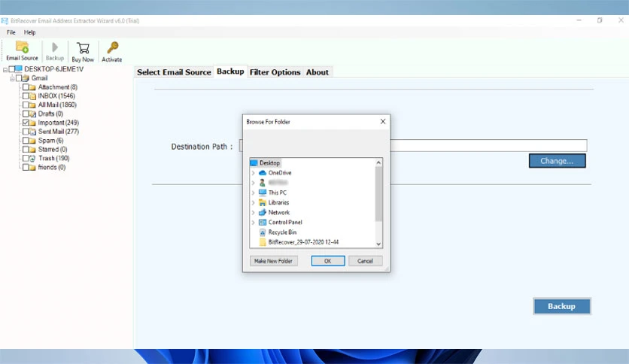The width and height of the screenshot is (629, 364).
Task: Click the Gmail account folder icon
Action: [x=26, y=78]
